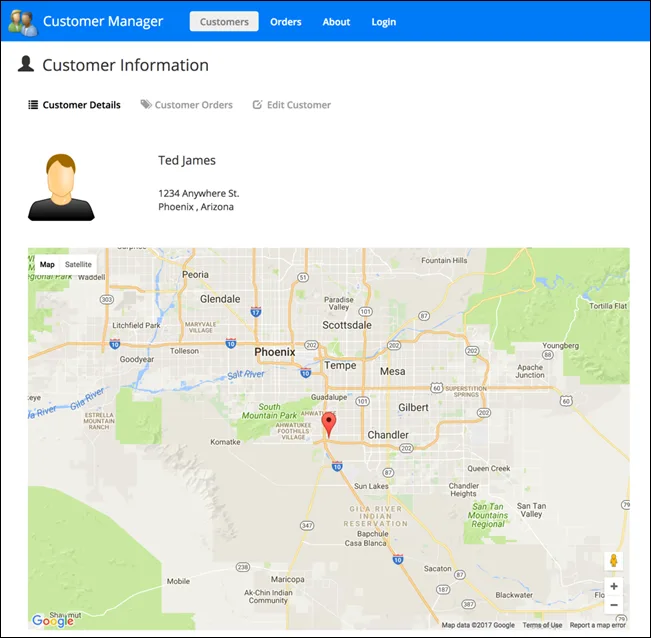Viewport: 651px width, 638px height.
Task: Click the Sun Lakes label on the map
Action: pos(371,486)
